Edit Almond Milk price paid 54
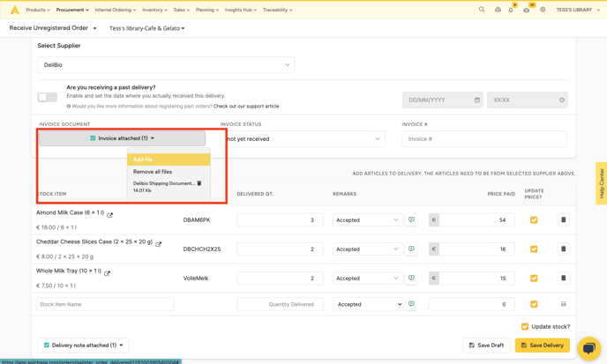The height and width of the screenshot is (364, 607). click(476, 219)
